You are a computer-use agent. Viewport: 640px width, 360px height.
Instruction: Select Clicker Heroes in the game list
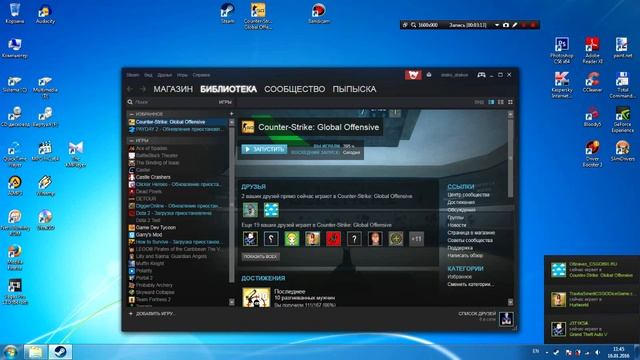pyautogui.click(x=178, y=184)
